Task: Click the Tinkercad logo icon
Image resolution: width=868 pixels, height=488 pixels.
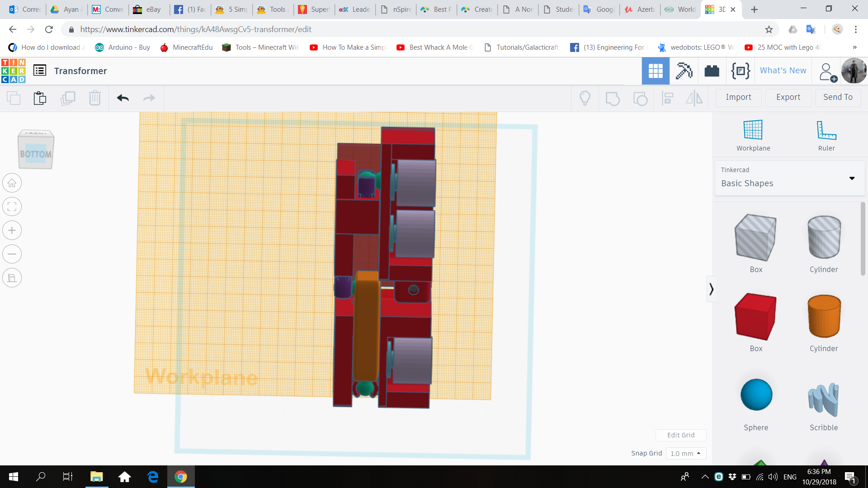Action: 14,71
